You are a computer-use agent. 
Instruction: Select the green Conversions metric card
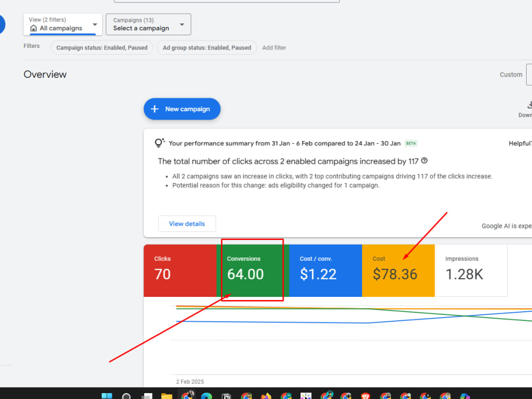[x=253, y=270]
